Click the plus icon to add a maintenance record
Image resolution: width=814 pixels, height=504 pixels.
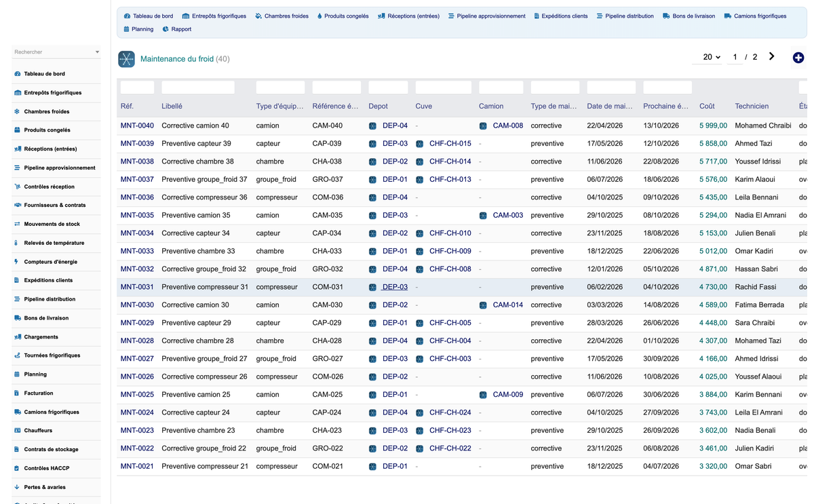click(x=798, y=58)
